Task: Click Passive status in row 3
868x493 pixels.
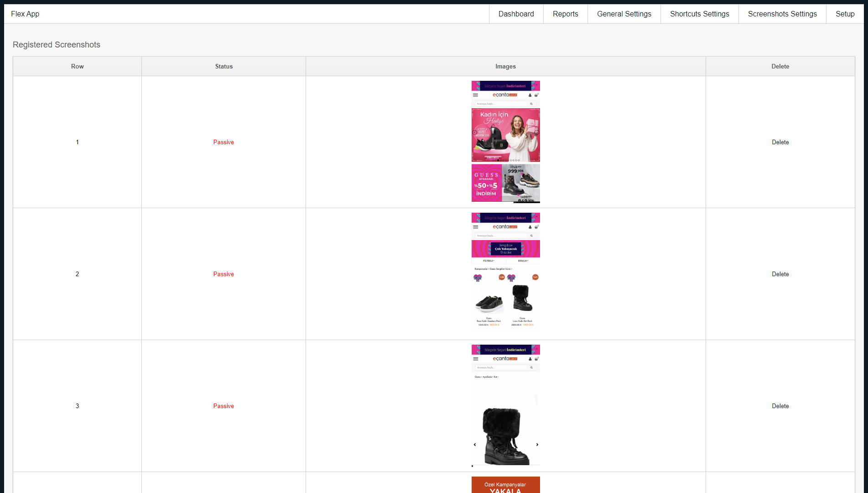Action: 223,406
